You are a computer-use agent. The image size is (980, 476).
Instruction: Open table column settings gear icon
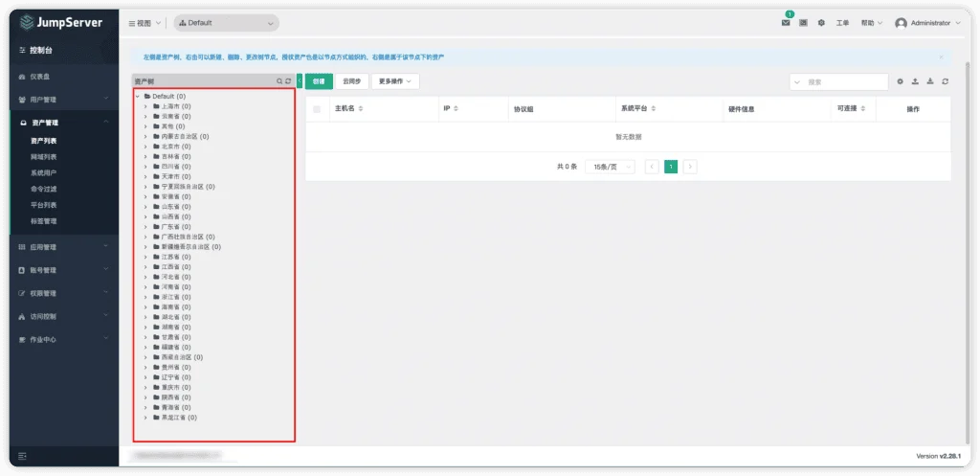(900, 81)
